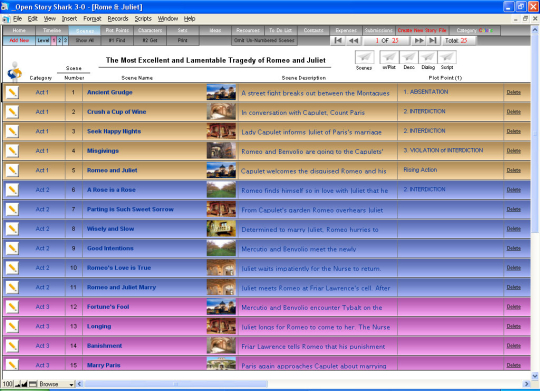Click the Add New scene button
This screenshot has height=391, width=540.
[x=19, y=41]
